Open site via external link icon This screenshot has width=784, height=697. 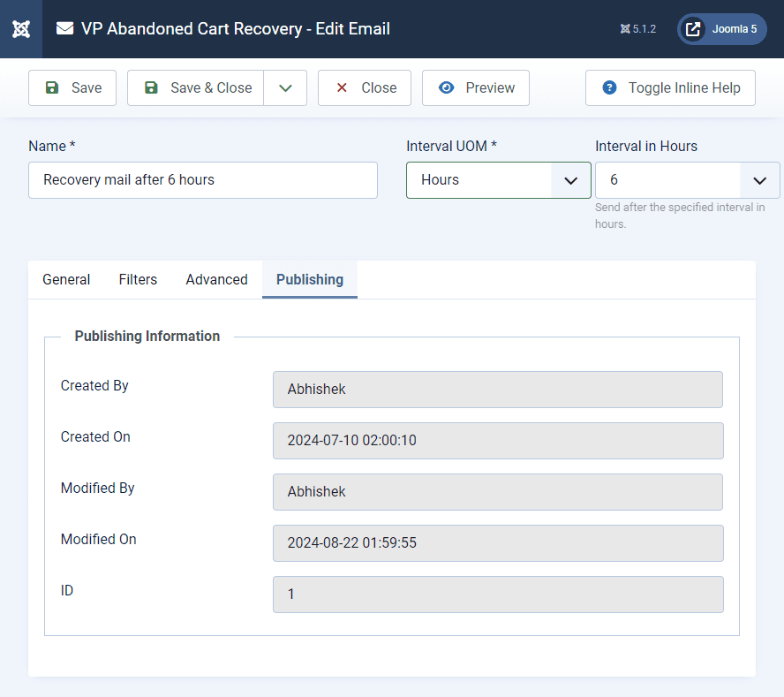(693, 29)
